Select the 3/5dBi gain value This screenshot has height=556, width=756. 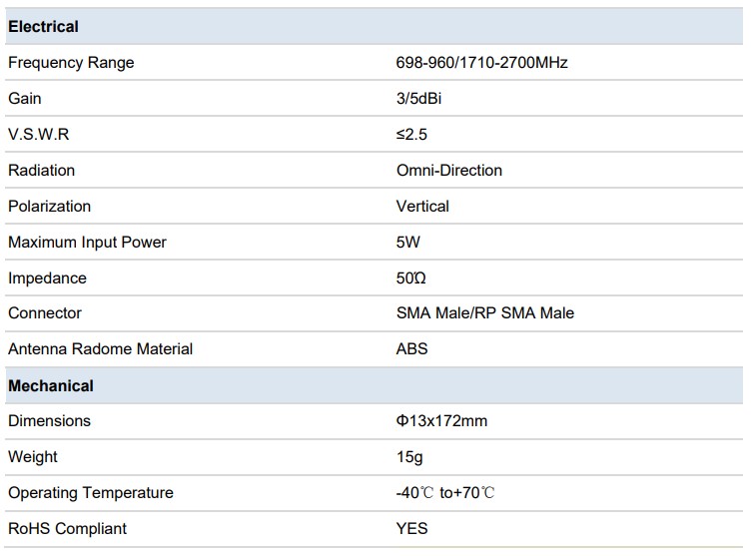(418, 99)
